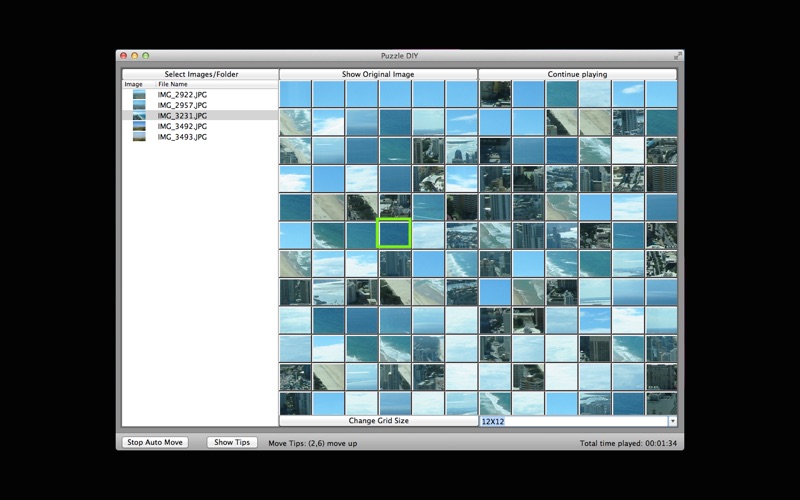Choose the IMG_3231.JPG file row
The width and height of the screenshot is (800, 500).
pyautogui.click(x=200, y=116)
